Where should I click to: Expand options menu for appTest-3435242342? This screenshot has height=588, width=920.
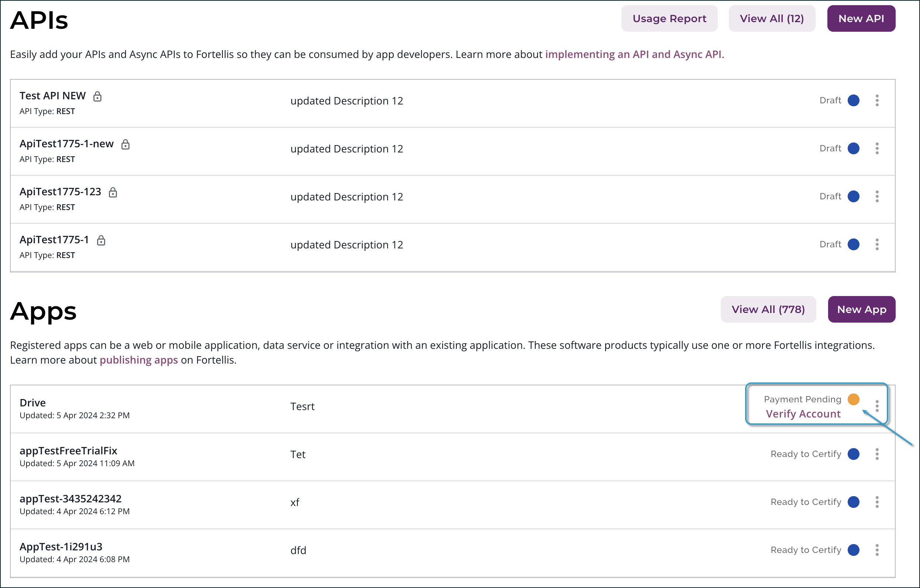coord(877,502)
